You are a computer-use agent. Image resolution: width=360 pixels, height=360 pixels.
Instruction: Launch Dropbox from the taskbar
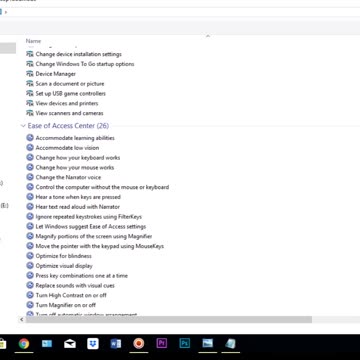coord(93,343)
